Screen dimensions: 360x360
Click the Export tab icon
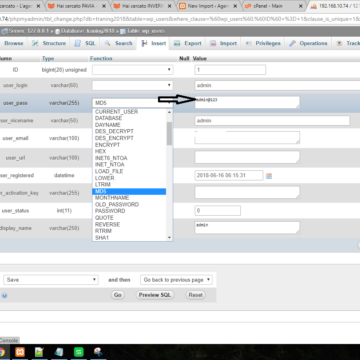pyautogui.click(x=177, y=43)
